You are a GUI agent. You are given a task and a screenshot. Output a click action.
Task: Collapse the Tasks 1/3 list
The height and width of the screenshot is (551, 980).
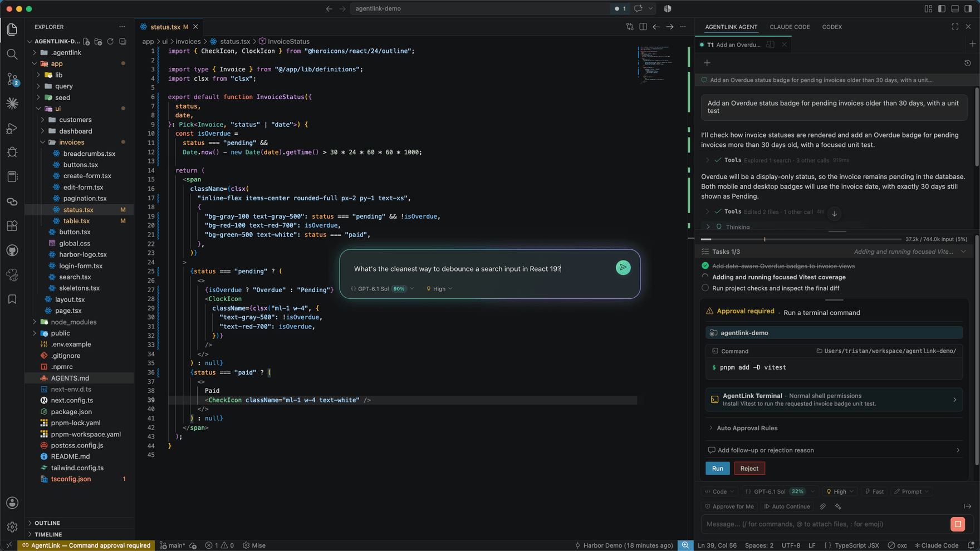pos(963,252)
